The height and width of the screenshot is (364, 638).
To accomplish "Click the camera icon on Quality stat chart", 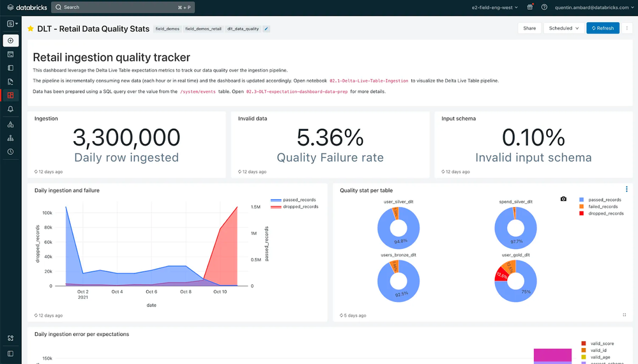I will [x=563, y=199].
